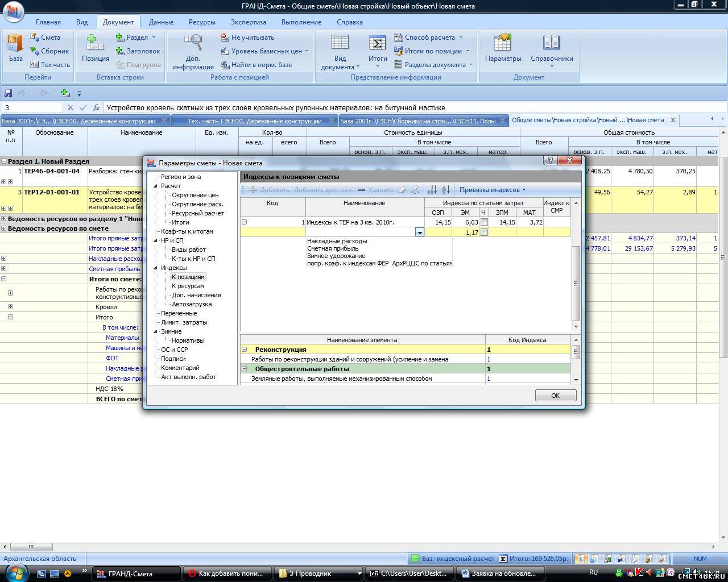Open the Наименование combo box dropdown arrow

[x=419, y=232]
